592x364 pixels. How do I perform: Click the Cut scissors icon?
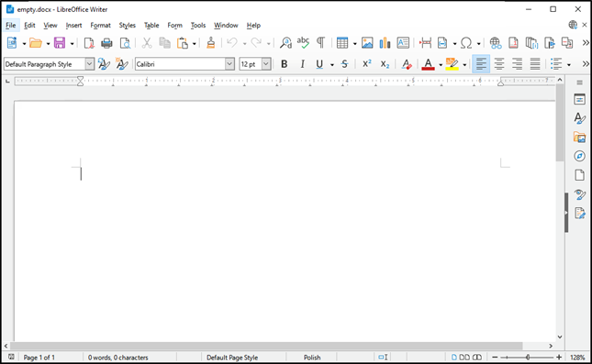(x=147, y=43)
